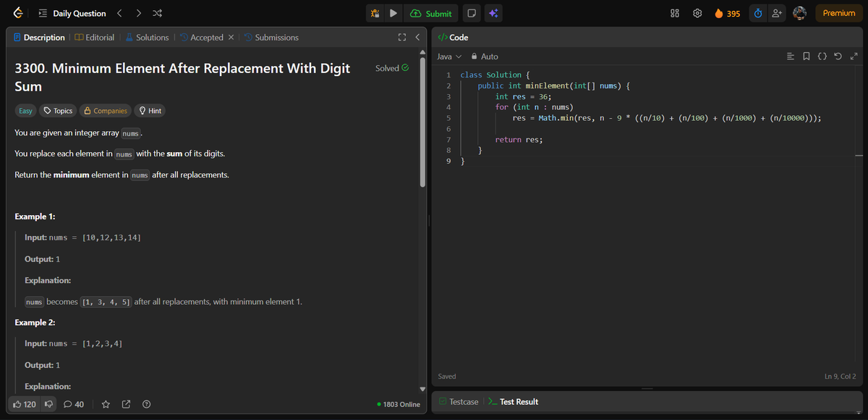
Task: Collapse the description panel with chevron
Action: 417,38
